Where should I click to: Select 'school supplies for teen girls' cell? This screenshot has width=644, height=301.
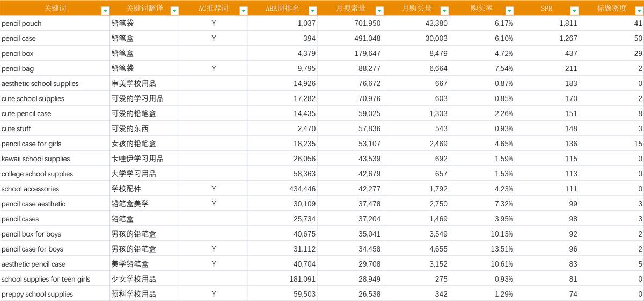(x=55, y=279)
